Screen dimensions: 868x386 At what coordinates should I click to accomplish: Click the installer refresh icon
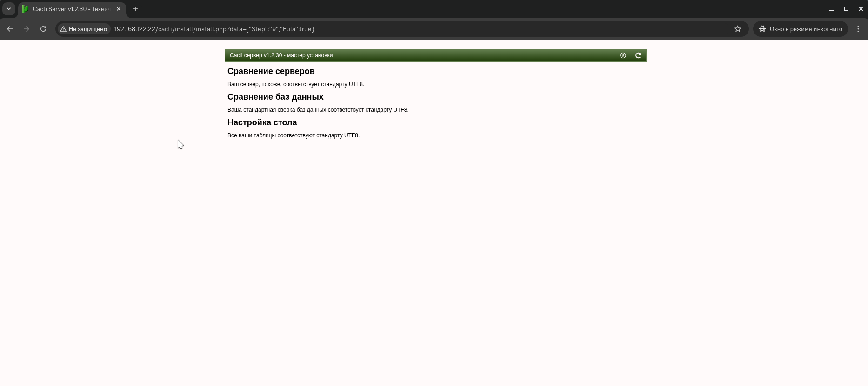click(x=639, y=55)
